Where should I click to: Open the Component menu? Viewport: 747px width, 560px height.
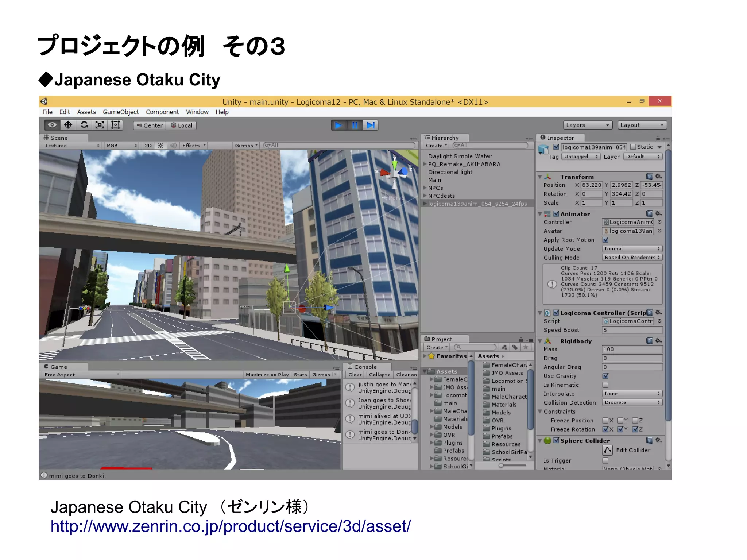(x=162, y=112)
